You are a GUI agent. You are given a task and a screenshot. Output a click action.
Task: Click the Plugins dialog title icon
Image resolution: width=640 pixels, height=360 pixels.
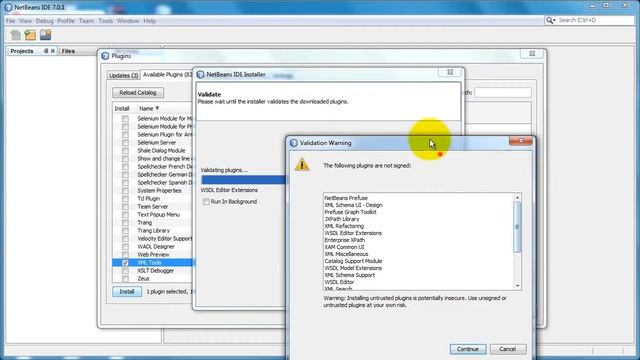pyautogui.click(x=105, y=56)
